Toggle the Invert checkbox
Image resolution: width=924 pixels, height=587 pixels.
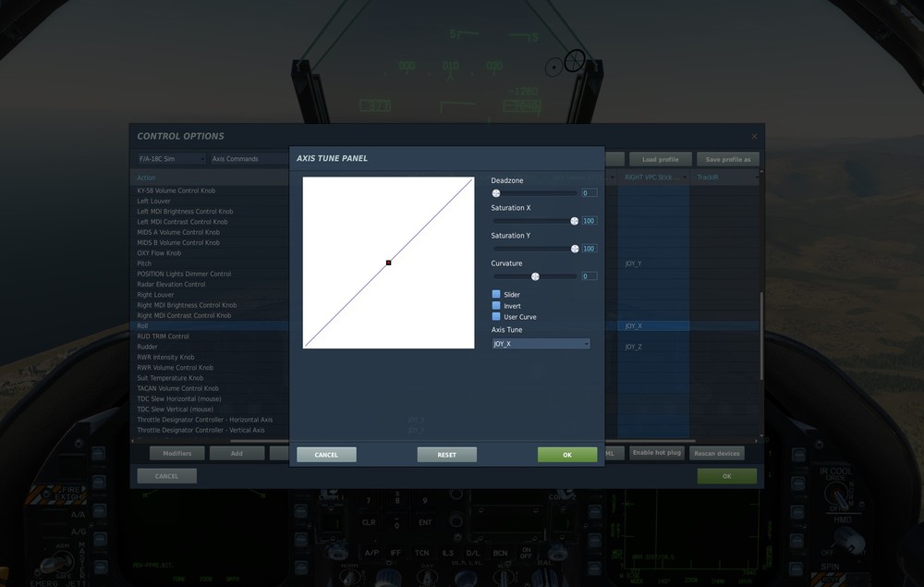pyautogui.click(x=496, y=305)
